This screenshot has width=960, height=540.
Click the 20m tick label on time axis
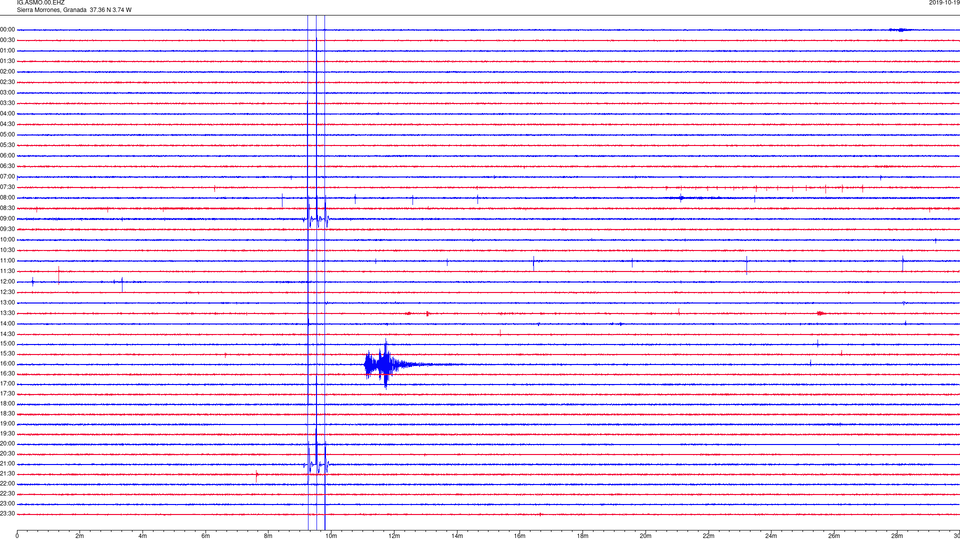pos(645,536)
